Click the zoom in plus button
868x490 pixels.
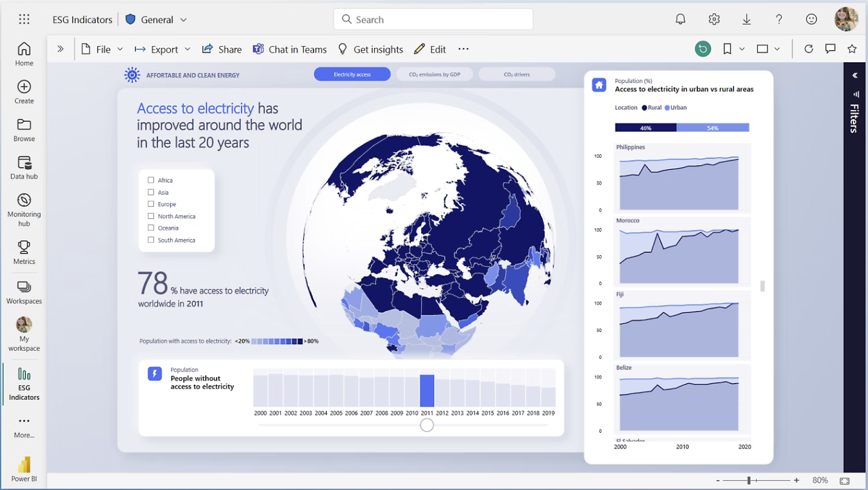pyautogui.click(x=797, y=480)
